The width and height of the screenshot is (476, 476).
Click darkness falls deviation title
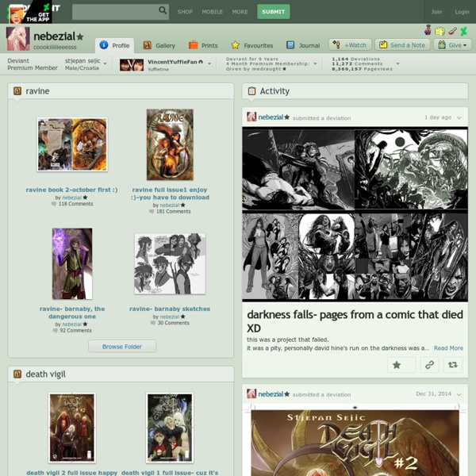coord(355,321)
